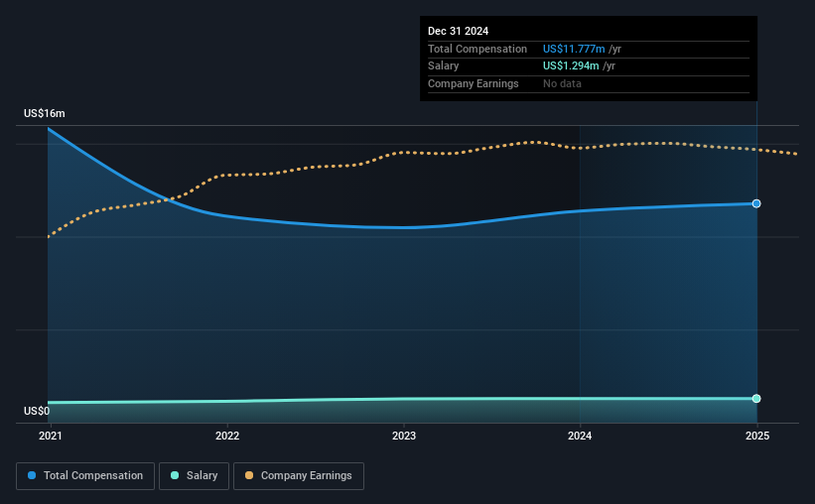Click the 2024 x-axis label
815x504 pixels.
click(580, 436)
